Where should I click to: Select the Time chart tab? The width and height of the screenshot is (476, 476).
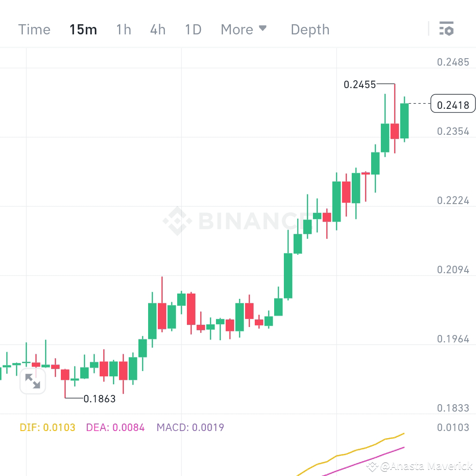tap(34, 30)
